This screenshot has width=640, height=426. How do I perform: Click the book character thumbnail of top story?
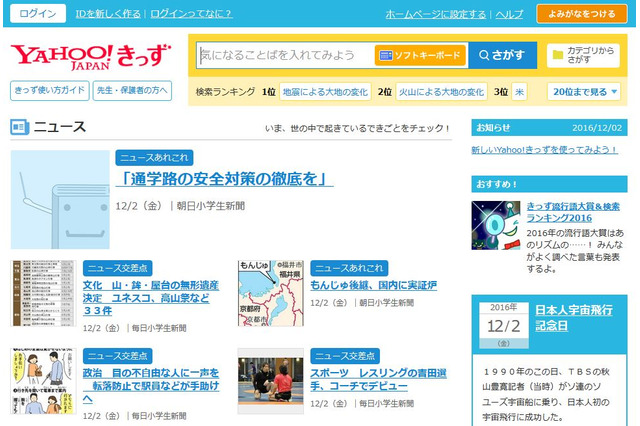[x=60, y=200]
